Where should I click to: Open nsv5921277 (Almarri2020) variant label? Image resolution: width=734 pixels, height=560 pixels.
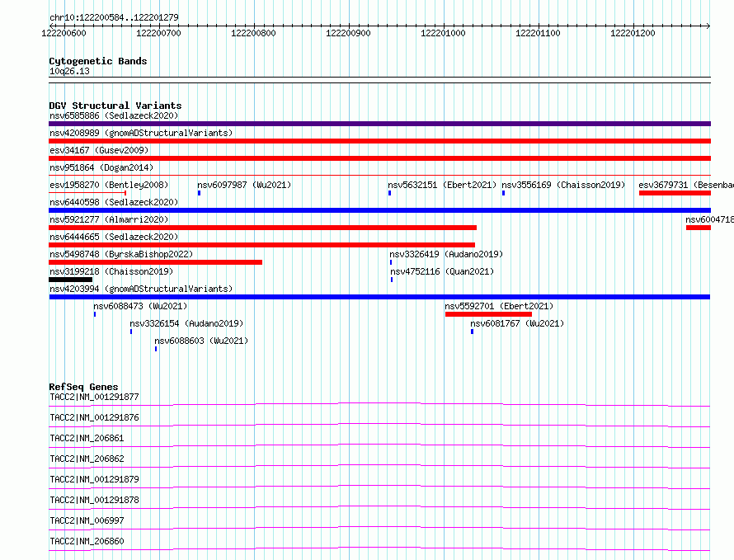tap(109, 219)
